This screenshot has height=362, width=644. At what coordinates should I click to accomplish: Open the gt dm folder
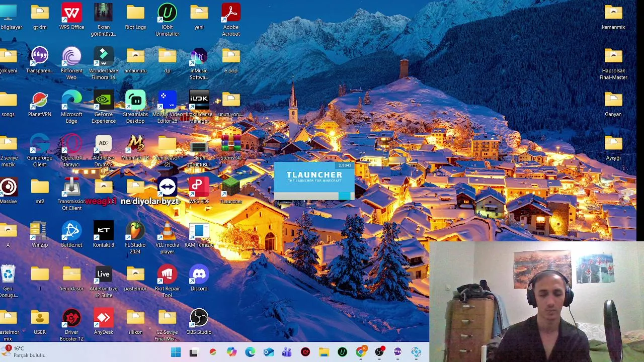[40, 17]
